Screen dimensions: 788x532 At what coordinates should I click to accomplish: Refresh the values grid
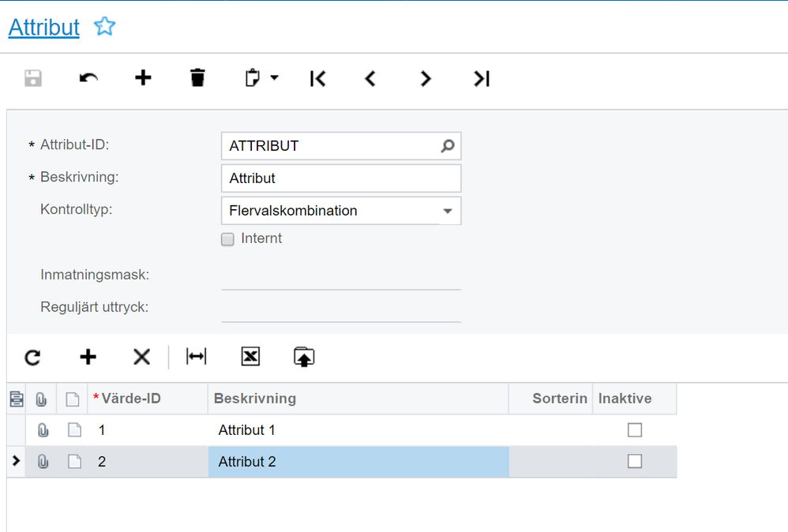tap(33, 358)
